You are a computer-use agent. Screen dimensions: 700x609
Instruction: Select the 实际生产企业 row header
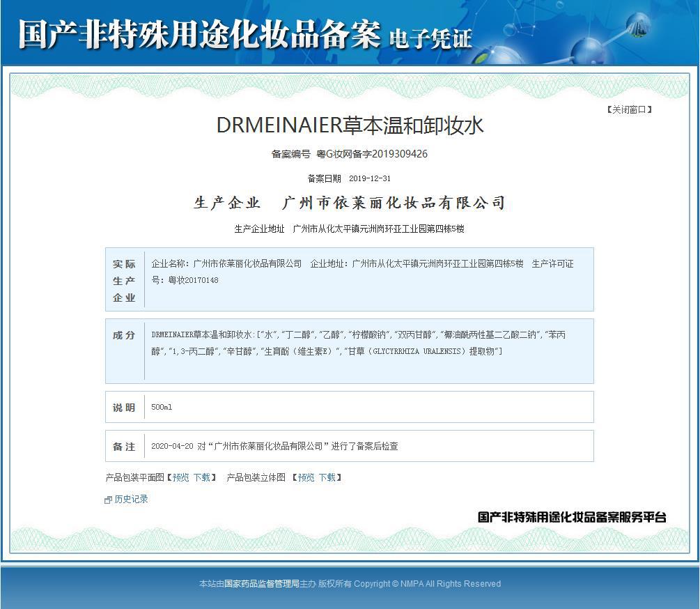click(123, 279)
